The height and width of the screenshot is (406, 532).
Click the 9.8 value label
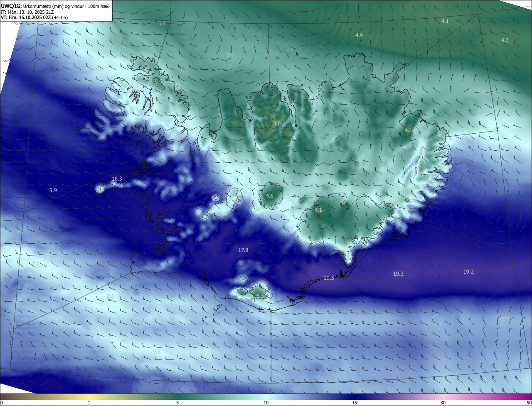click(157, 352)
